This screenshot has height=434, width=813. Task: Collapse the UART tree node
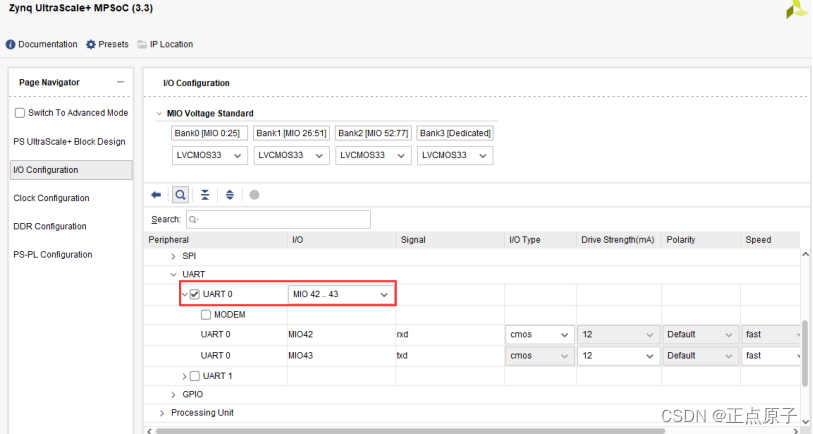point(173,274)
